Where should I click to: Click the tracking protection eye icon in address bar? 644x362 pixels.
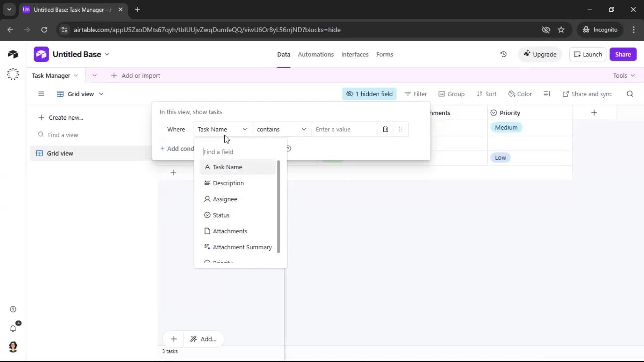click(x=546, y=30)
